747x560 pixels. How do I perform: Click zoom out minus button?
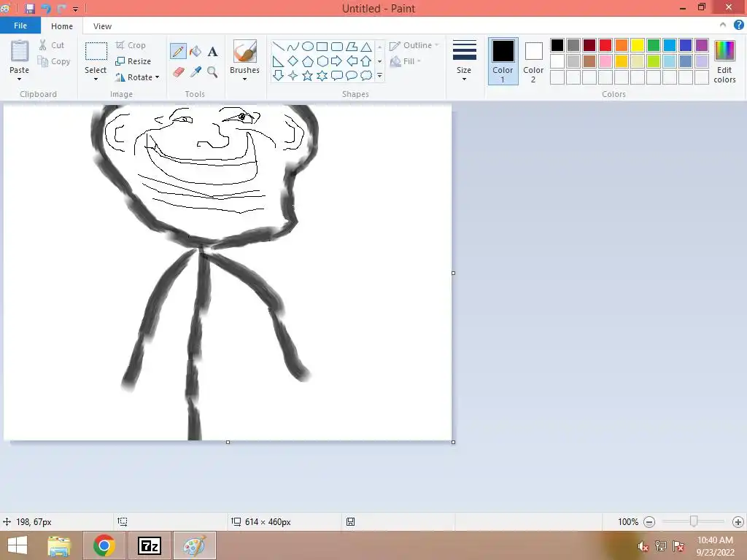coord(649,522)
